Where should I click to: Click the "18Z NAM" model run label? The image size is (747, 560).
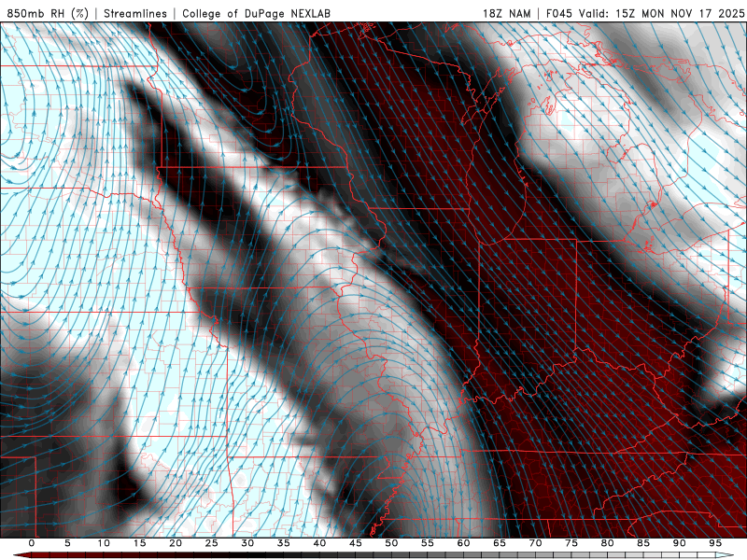click(x=506, y=13)
